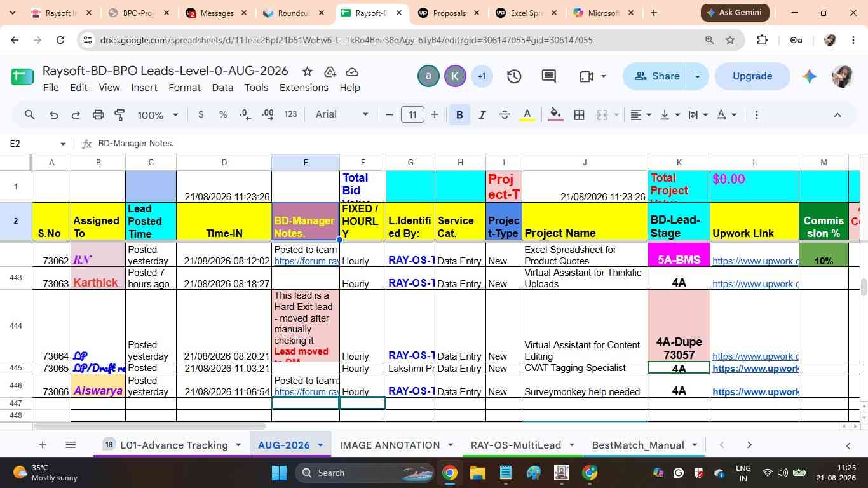This screenshot has width=868, height=488.
Task: Toggle italic formatting
Action: (482, 115)
